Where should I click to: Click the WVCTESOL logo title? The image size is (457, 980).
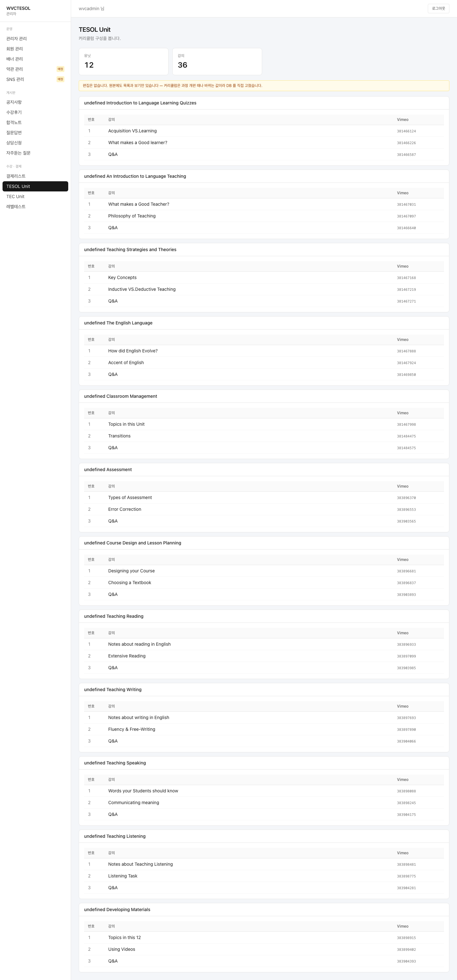18,8
